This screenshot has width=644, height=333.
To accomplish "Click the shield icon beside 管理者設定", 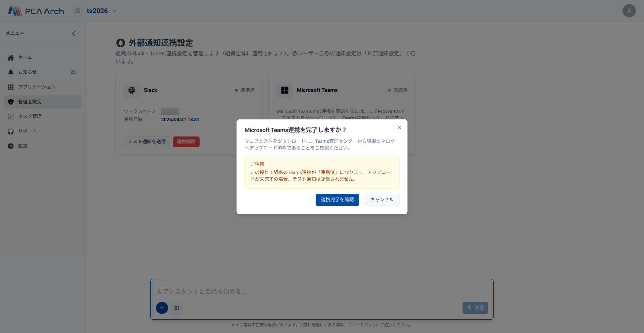I will click(x=11, y=102).
